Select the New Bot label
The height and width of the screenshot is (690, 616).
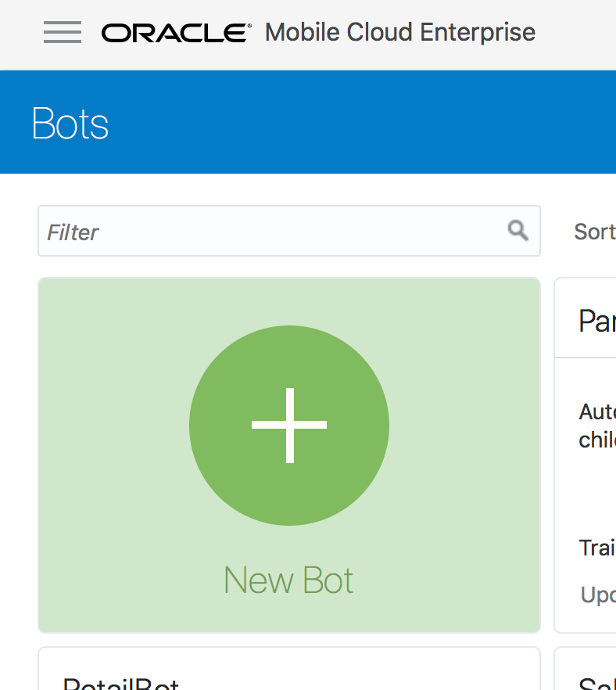[x=288, y=580]
